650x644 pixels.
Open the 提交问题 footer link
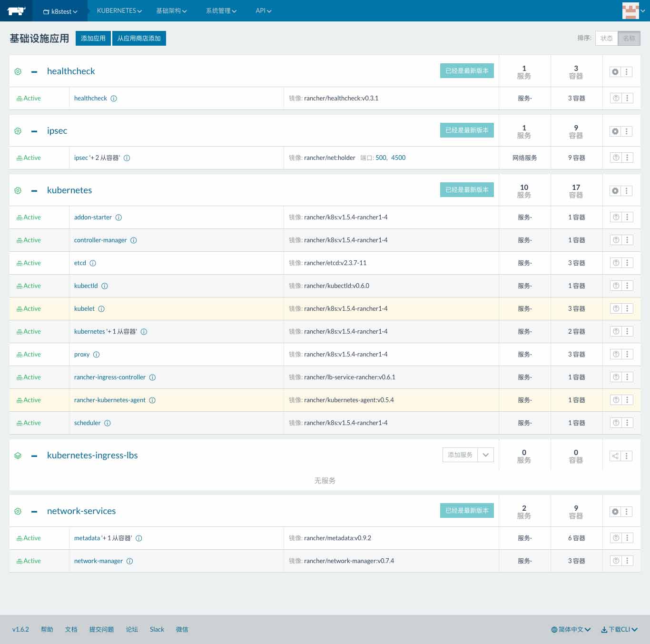click(101, 629)
